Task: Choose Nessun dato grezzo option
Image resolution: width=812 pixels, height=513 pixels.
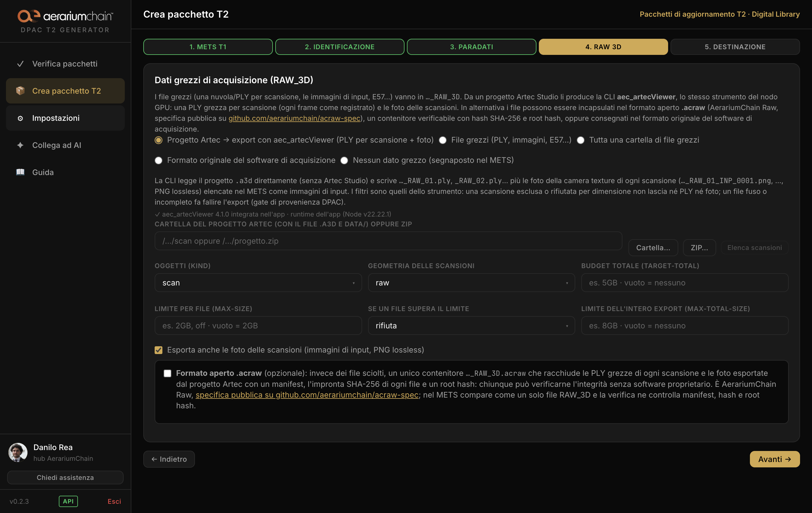Action: 344,160
